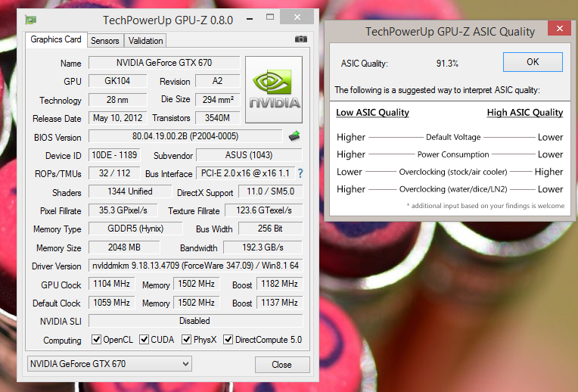Click the Transistors field showing 3540M
Viewport: 578px width, 392px height.
click(217, 118)
